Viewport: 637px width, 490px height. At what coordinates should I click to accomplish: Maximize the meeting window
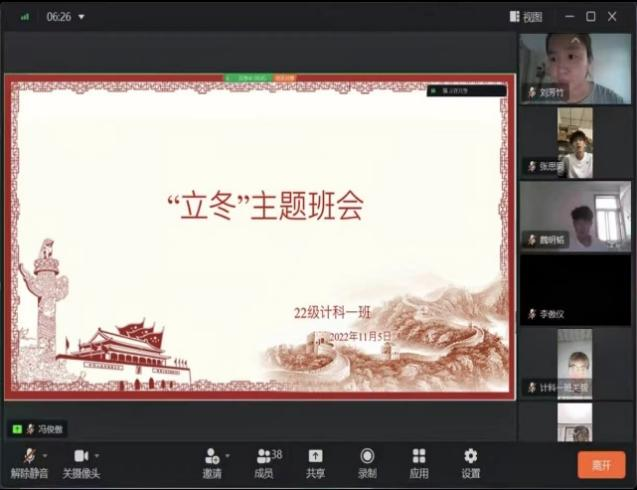coord(590,16)
